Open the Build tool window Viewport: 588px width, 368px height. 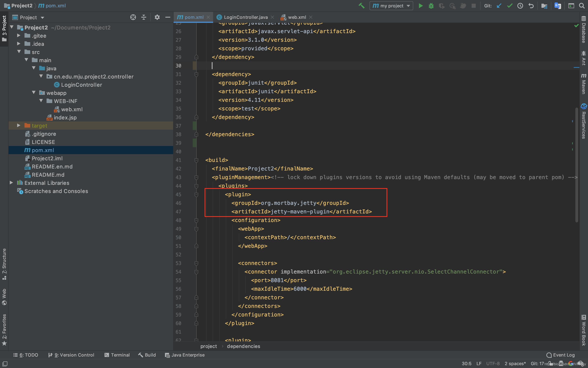(x=147, y=355)
